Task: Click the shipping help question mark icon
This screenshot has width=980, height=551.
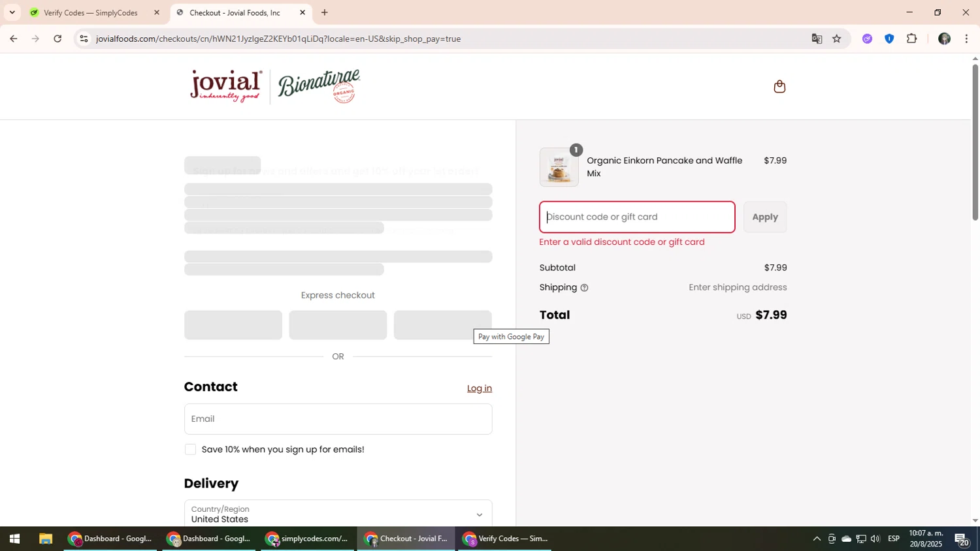Action: click(584, 288)
